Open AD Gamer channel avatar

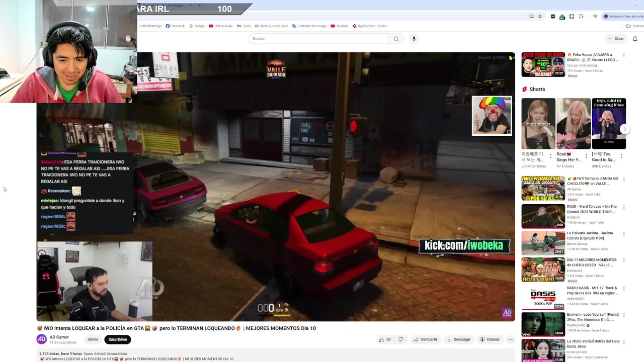click(42, 339)
